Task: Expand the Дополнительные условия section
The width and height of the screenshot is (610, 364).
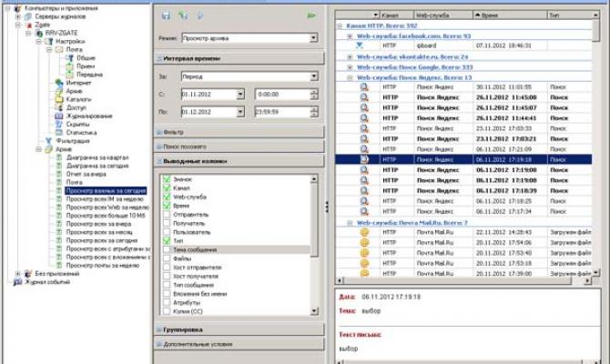Action: [x=239, y=344]
